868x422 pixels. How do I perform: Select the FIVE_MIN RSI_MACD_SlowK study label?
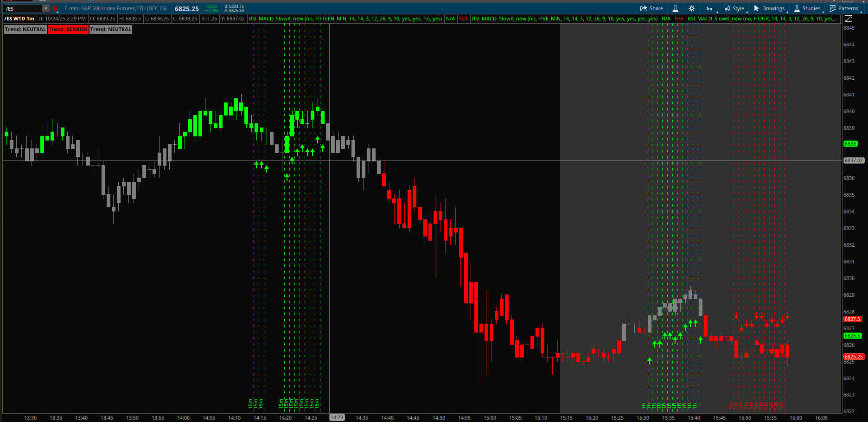(564, 19)
